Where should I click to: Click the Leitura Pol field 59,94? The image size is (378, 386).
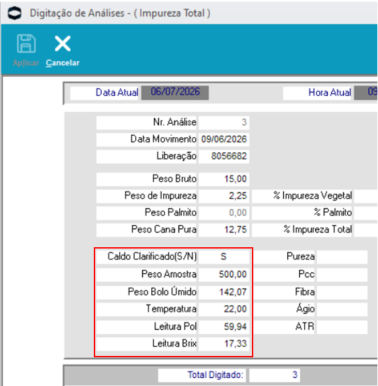tap(224, 327)
